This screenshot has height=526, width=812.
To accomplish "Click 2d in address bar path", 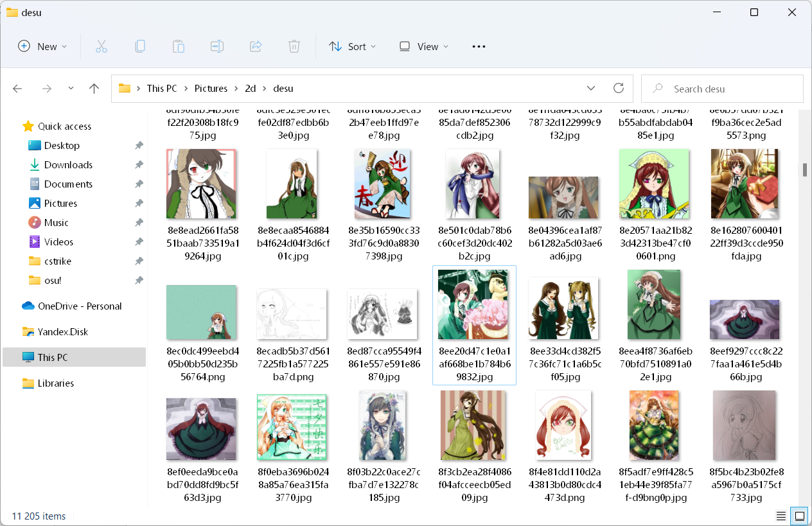I will 251,89.
